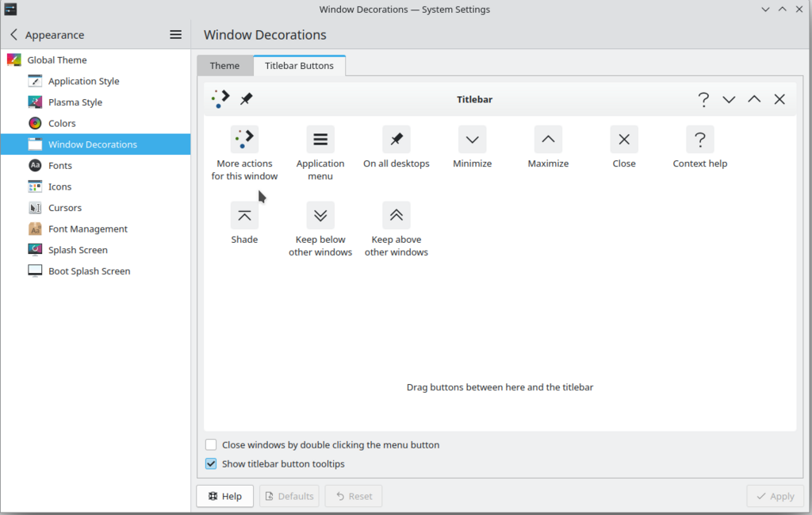This screenshot has width=812, height=515.
Task: Click the Application menu button icon
Action: point(320,140)
